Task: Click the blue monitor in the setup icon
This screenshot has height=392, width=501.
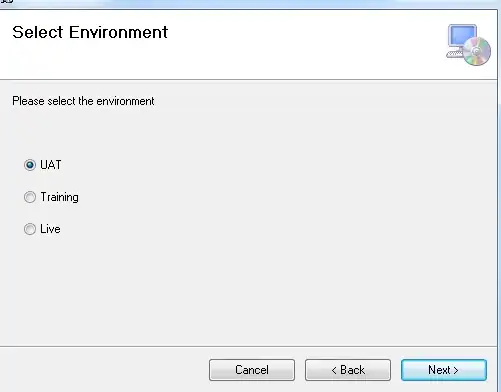Action: (x=462, y=36)
